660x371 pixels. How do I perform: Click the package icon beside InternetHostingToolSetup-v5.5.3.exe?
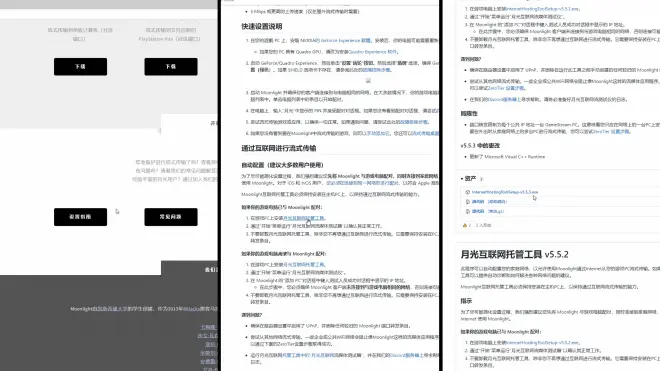pos(467,192)
